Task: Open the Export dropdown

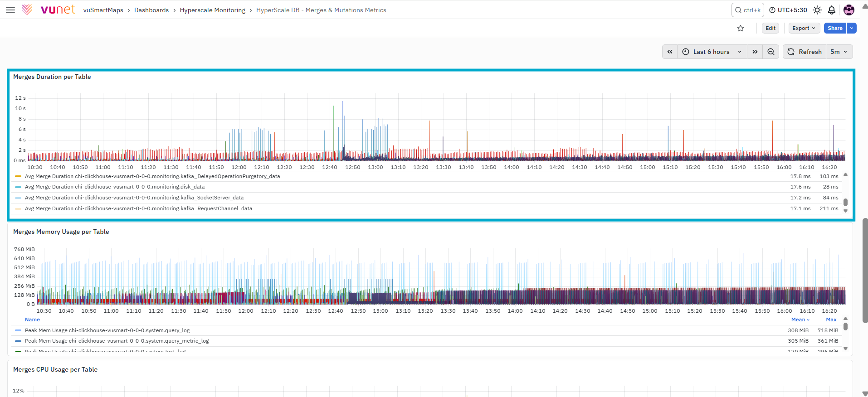Action: (x=804, y=28)
